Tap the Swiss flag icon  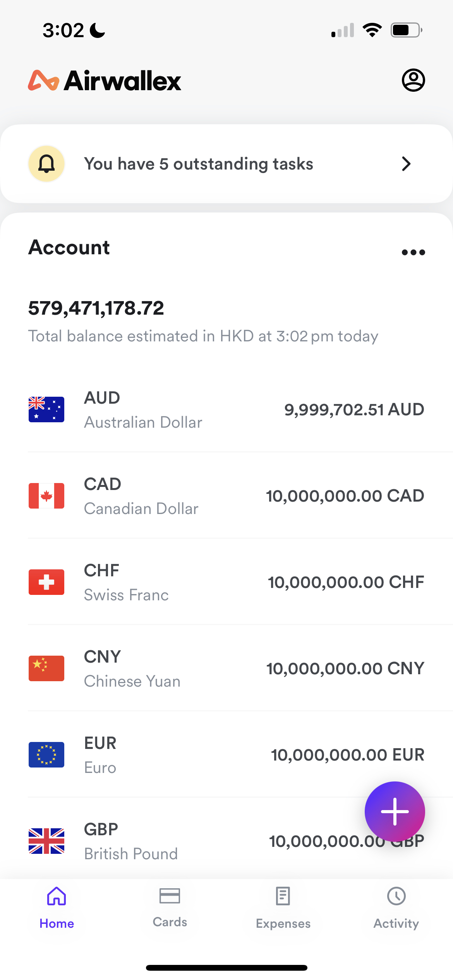coord(46,582)
